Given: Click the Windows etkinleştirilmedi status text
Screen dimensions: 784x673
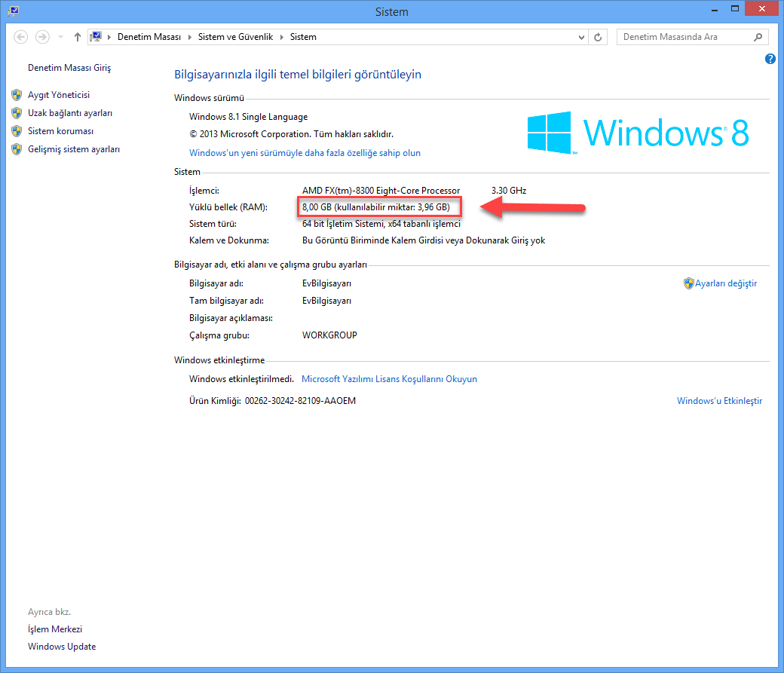Looking at the screenshot, I should (x=241, y=379).
